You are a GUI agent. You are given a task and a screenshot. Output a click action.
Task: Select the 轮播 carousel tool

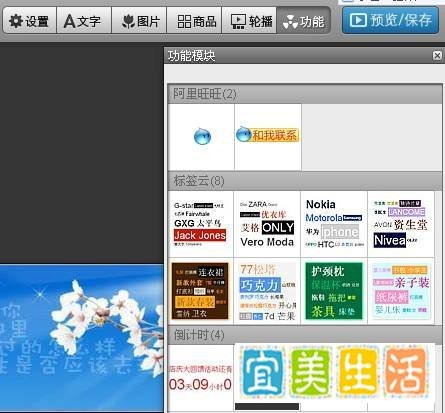coord(249,20)
